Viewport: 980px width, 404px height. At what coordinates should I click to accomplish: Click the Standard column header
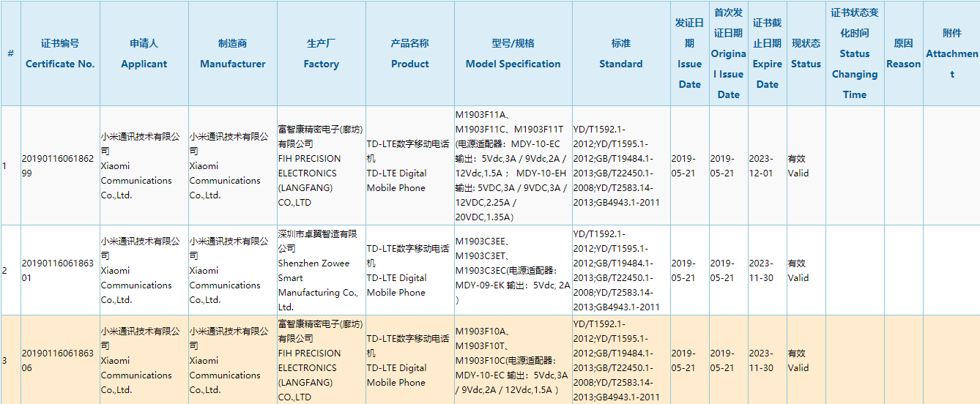pos(620,53)
